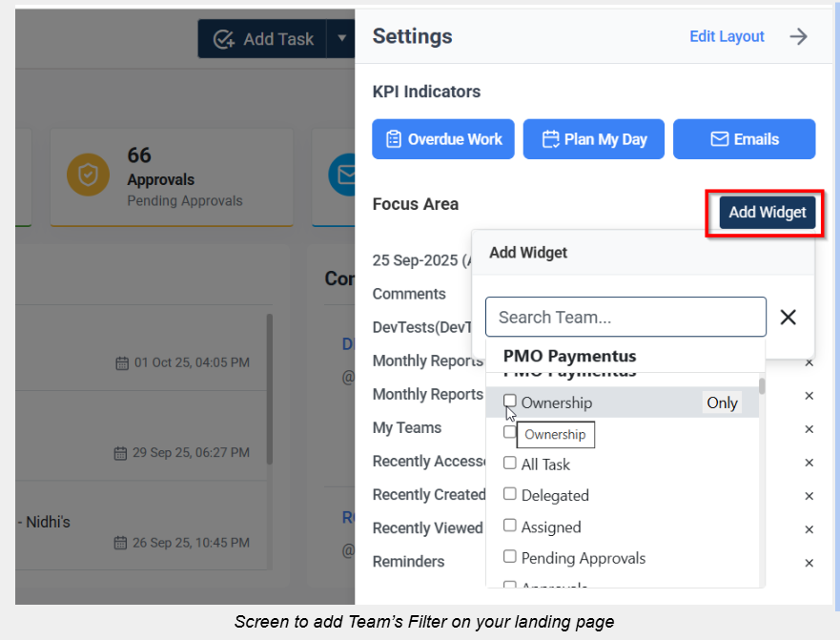Click into the Search Team input field
This screenshot has width=840, height=640.
(x=625, y=318)
